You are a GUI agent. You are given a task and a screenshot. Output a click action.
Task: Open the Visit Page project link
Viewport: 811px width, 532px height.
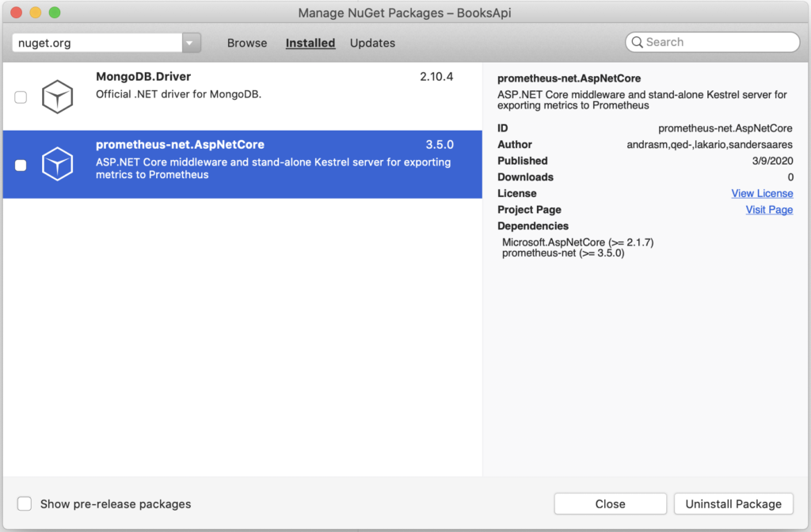[769, 209]
